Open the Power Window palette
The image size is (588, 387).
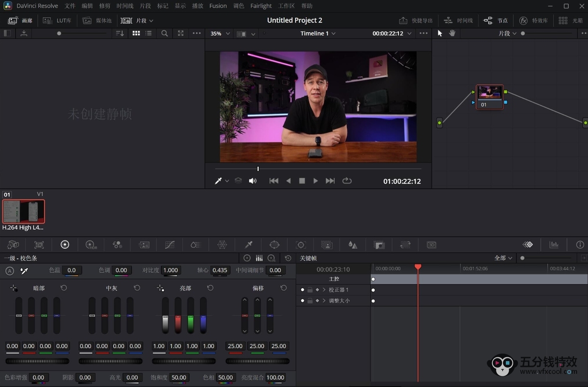[274, 245]
